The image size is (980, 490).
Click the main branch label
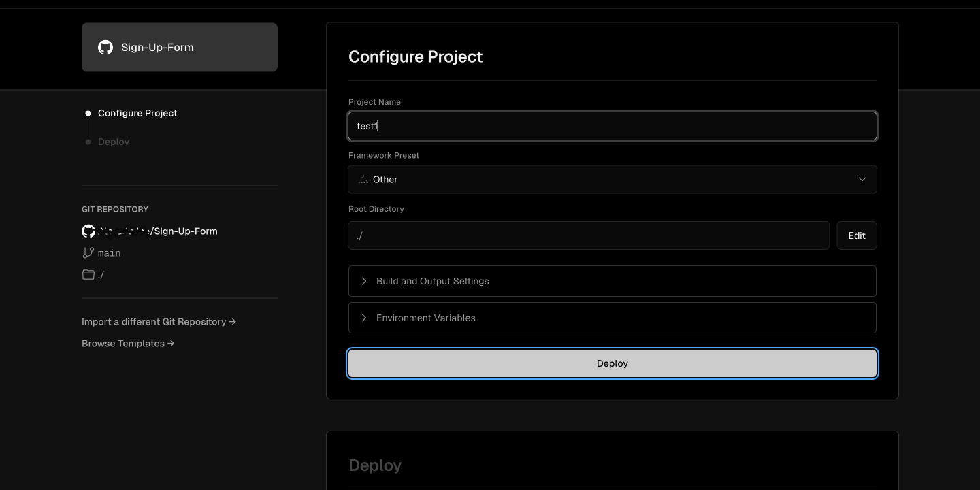[110, 253]
